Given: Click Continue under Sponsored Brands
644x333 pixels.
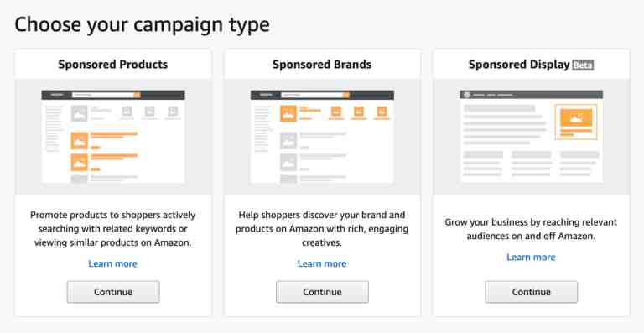Looking at the screenshot, I should [322, 292].
